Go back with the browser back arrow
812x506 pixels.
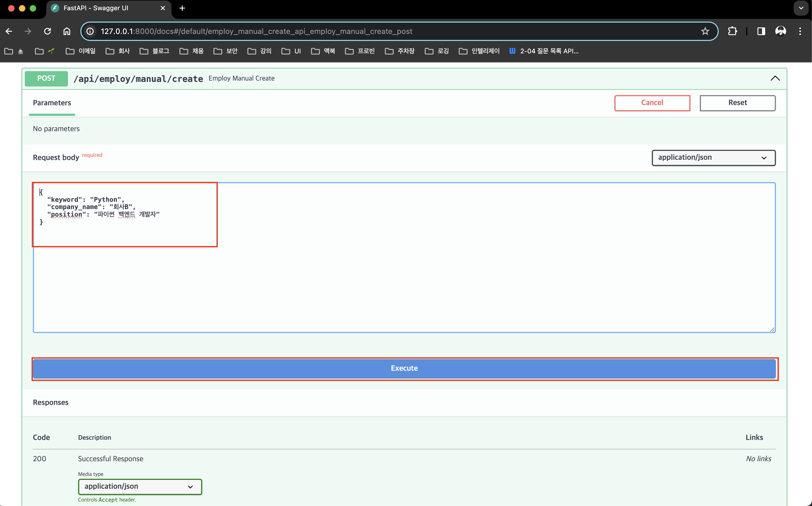click(9, 31)
